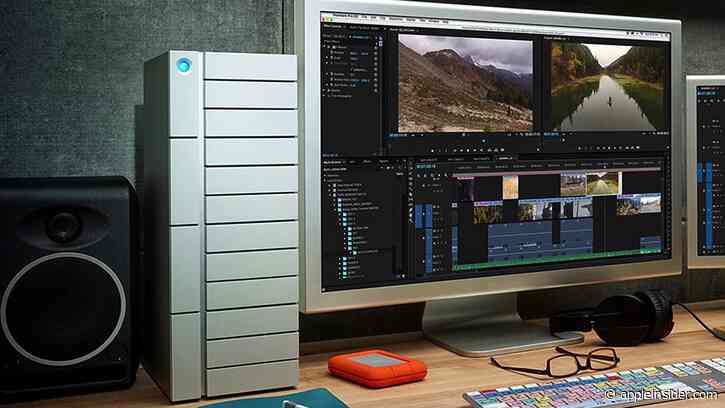
Task: Click the playhead marker below the Source monitor
Action: click(x=484, y=141)
